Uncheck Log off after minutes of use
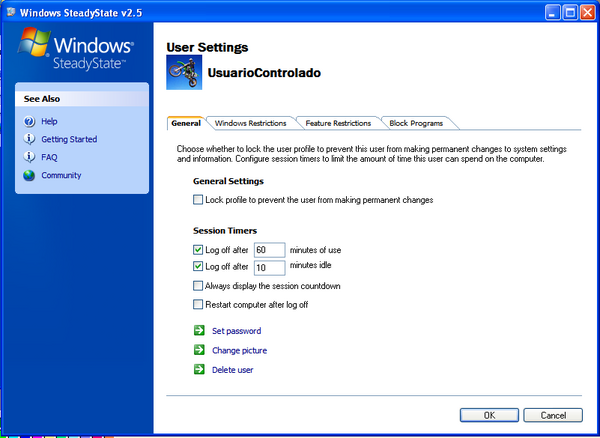 (198, 249)
